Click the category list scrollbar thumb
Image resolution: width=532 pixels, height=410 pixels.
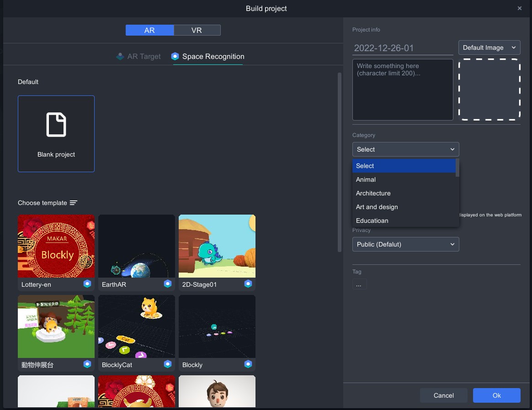[458, 168]
